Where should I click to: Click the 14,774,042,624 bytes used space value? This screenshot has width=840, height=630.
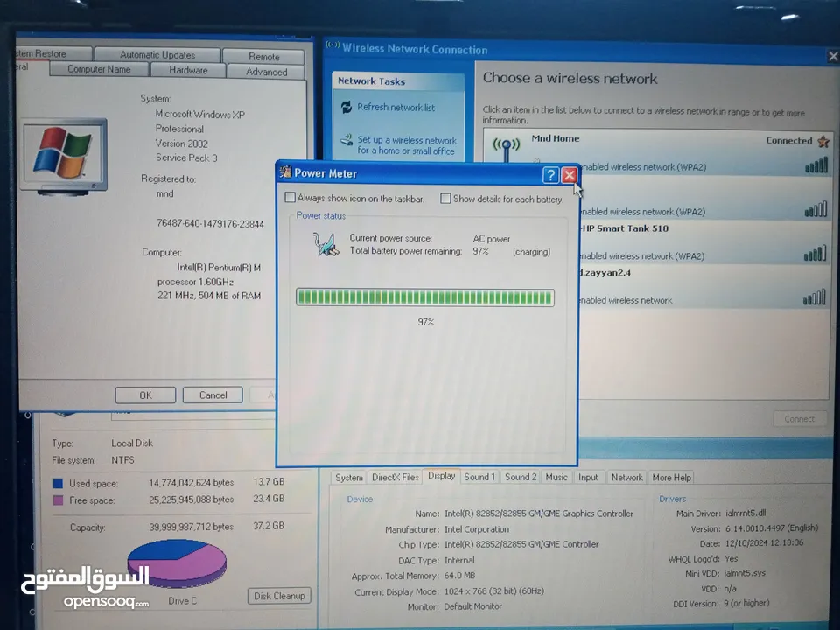click(x=192, y=483)
